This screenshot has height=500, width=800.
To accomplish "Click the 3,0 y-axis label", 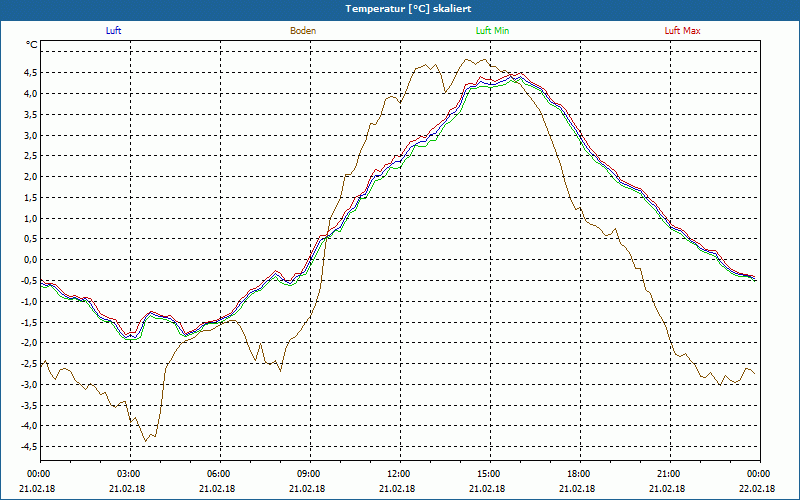I will coord(30,135).
